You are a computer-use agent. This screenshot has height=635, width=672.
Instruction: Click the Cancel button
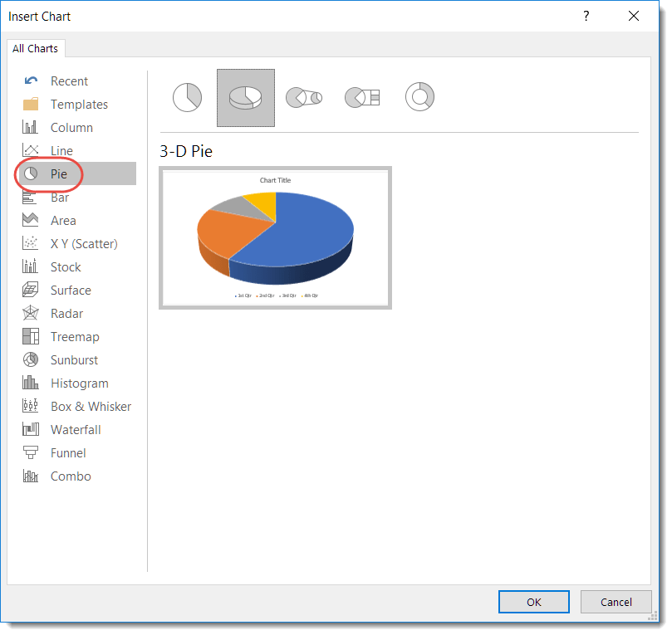616,602
